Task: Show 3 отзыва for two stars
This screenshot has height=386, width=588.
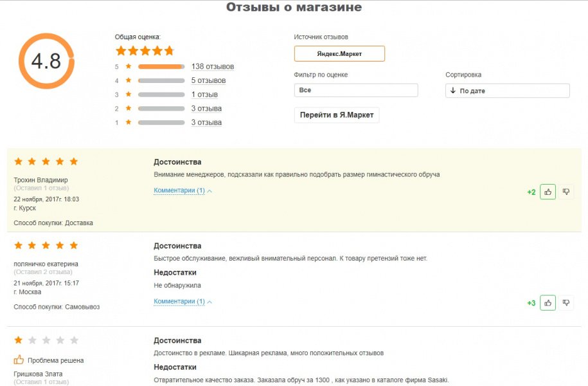Action: point(206,108)
